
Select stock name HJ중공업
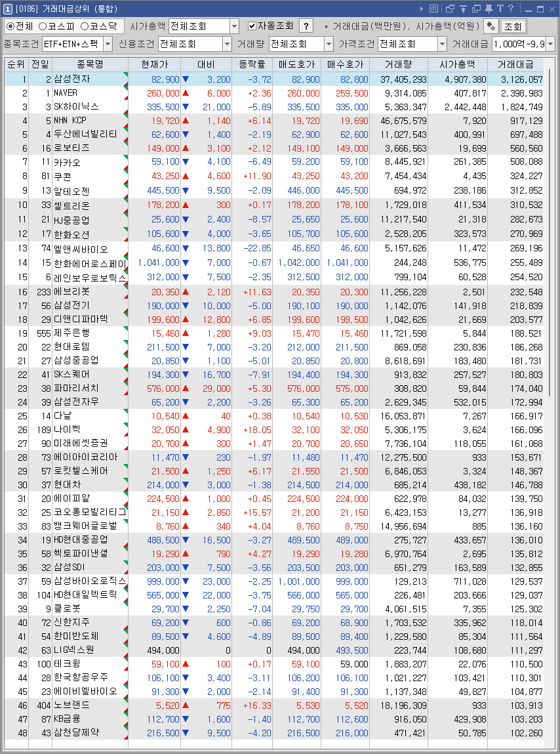pyautogui.click(x=71, y=220)
